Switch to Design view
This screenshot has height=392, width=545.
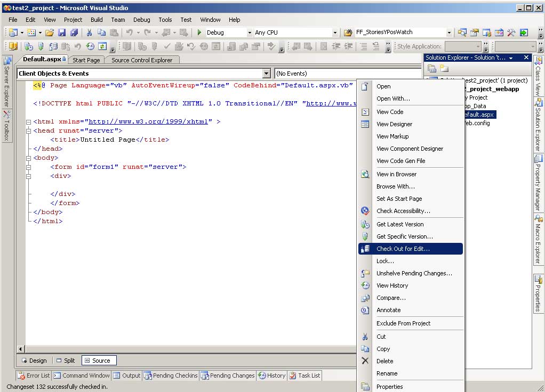pos(34,361)
